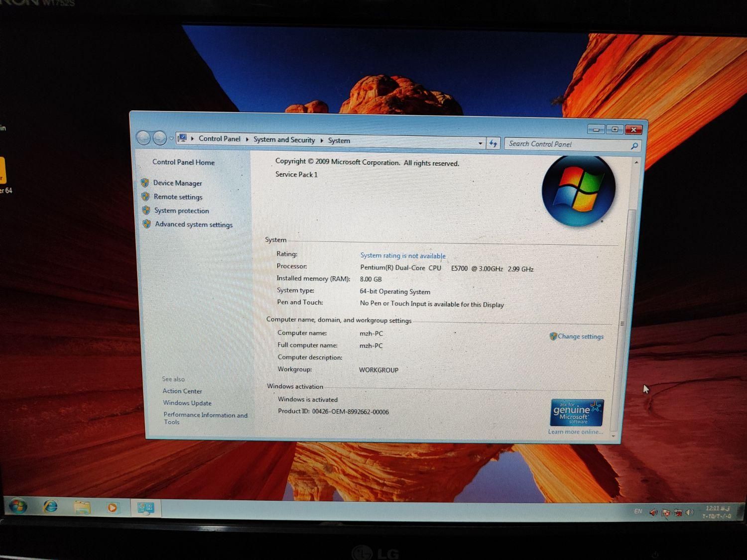This screenshot has width=747, height=560.
Task: Open Learn more online link
Action: (575, 432)
